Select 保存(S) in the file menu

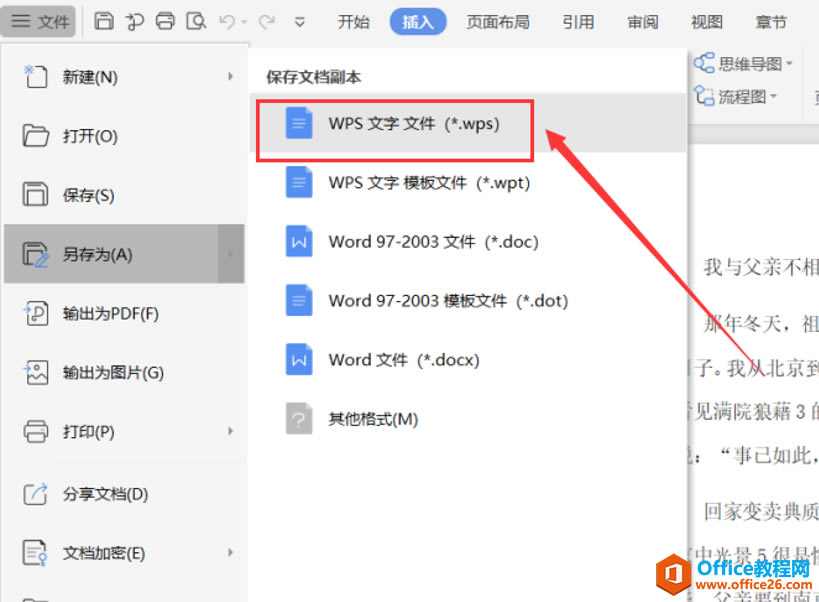[x=124, y=195]
